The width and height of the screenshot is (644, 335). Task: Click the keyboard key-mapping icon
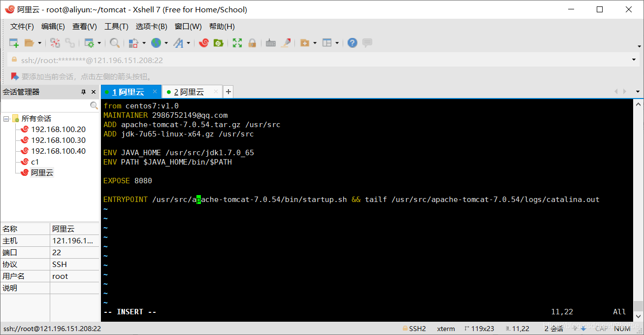[271, 43]
